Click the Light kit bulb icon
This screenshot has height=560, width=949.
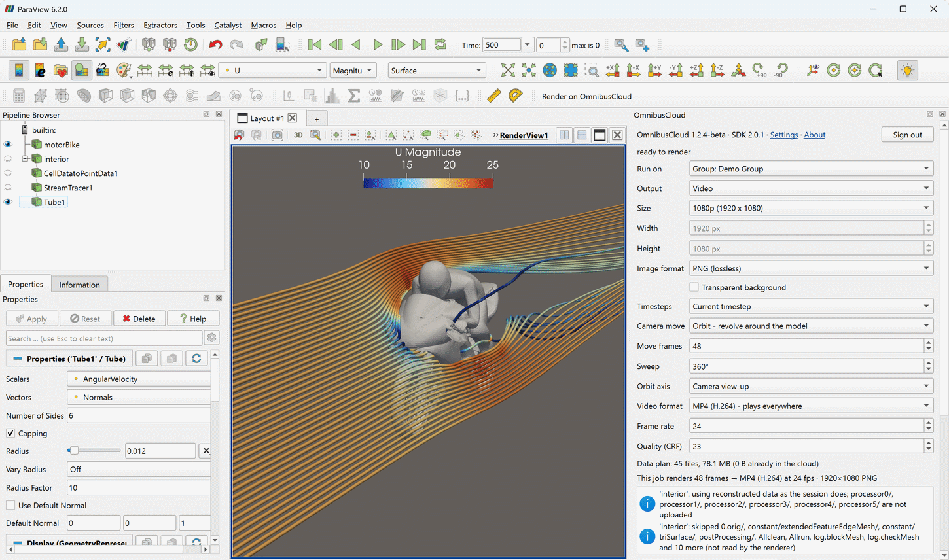click(x=907, y=70)
